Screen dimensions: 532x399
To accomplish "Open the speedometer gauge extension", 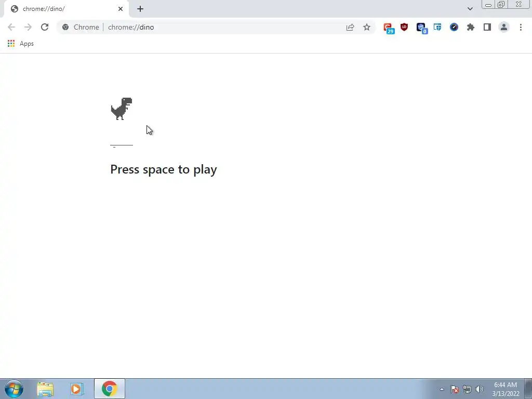I will pos(454,27).
